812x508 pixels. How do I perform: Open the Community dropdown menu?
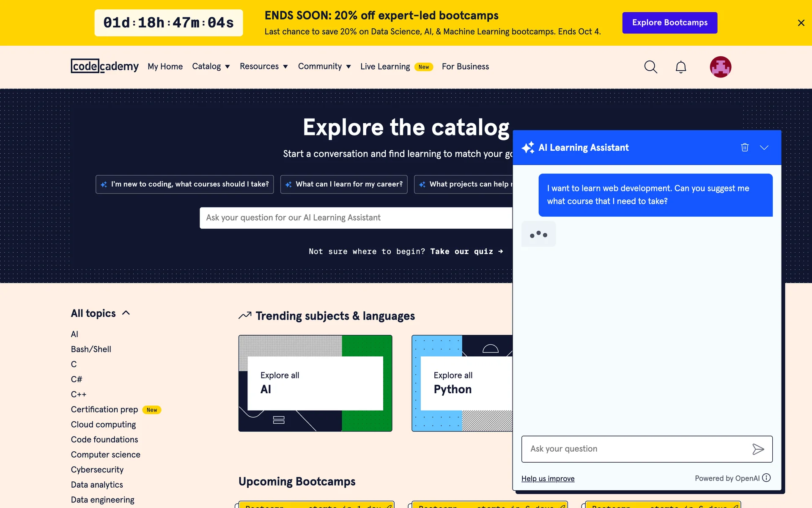pos(324,66)
